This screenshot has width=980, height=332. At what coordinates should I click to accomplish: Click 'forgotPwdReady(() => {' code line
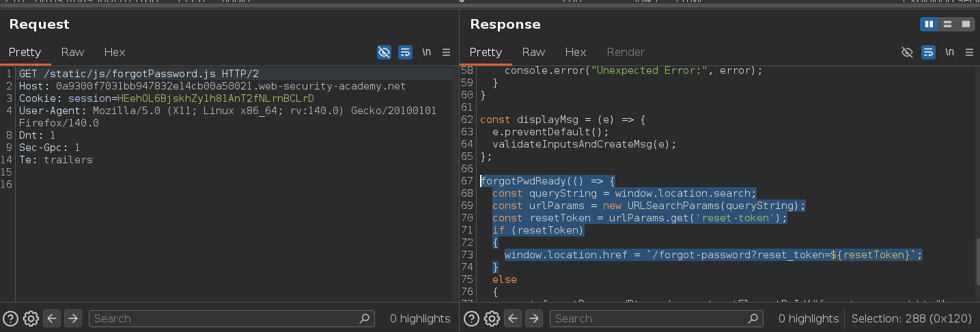click(548, 181)
